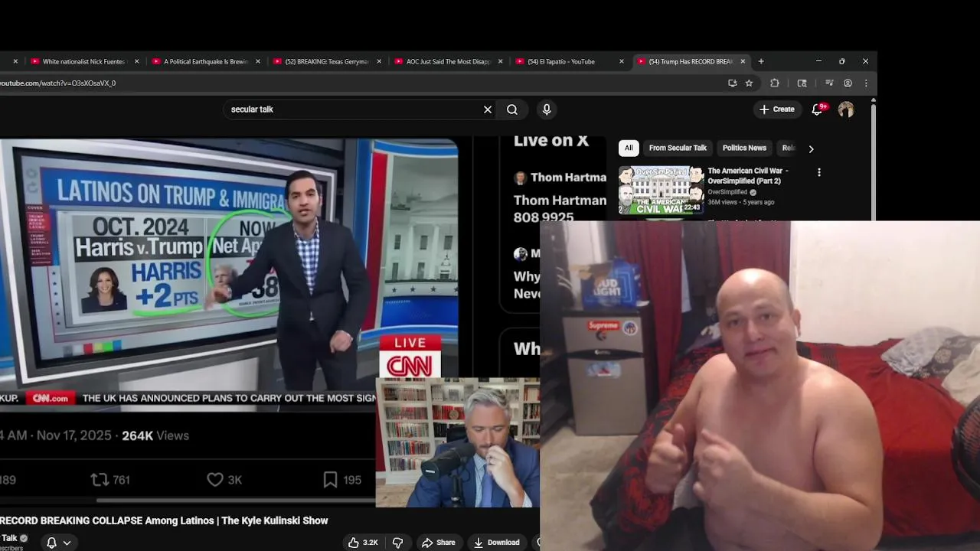Close the 'A Political Earthquake Is Brewing' tab

click(258, 61)
